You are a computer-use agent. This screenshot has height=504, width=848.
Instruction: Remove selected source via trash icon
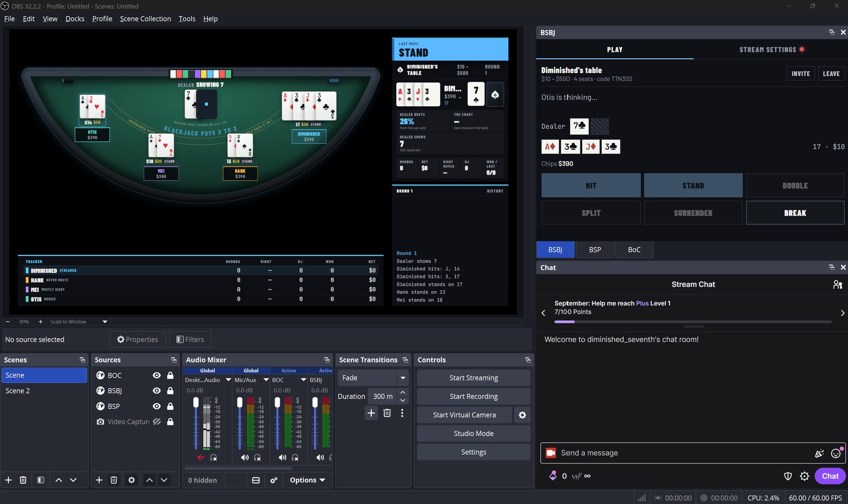114,480
